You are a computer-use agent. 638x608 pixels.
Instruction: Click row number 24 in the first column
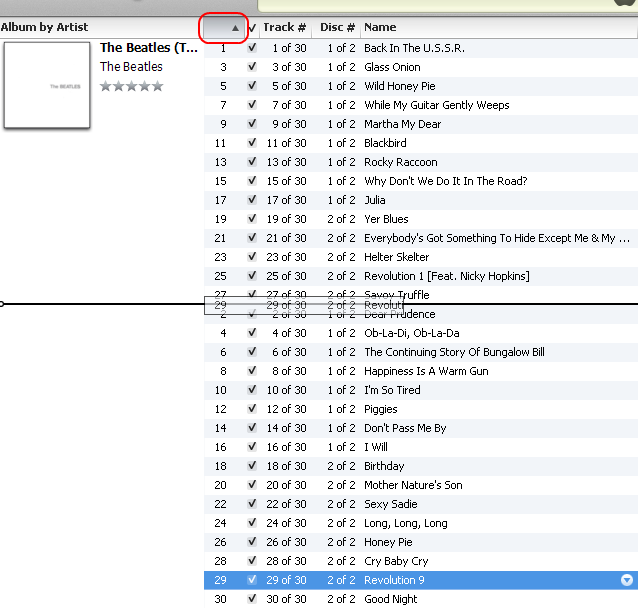(220, 523)
